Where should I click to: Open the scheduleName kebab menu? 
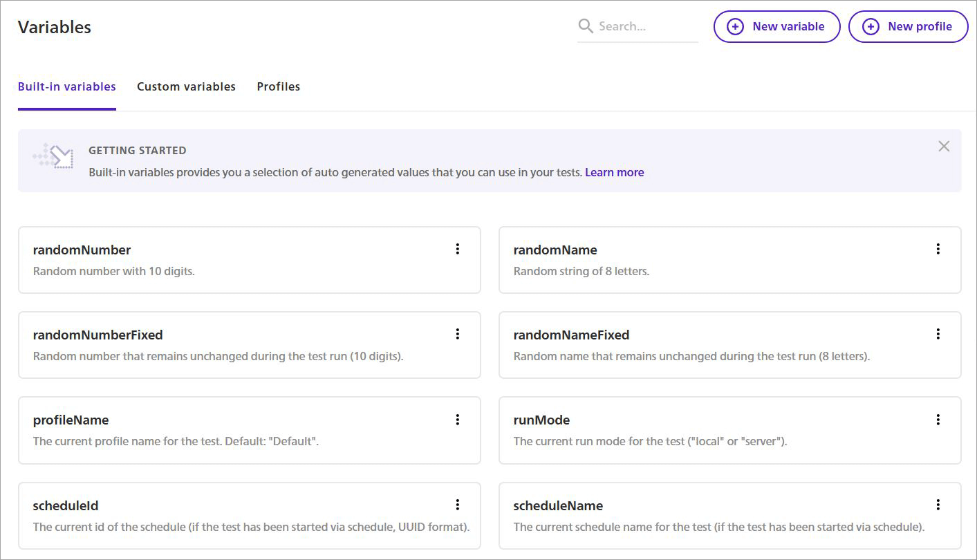pyautogui.click(x=938, y=505)
